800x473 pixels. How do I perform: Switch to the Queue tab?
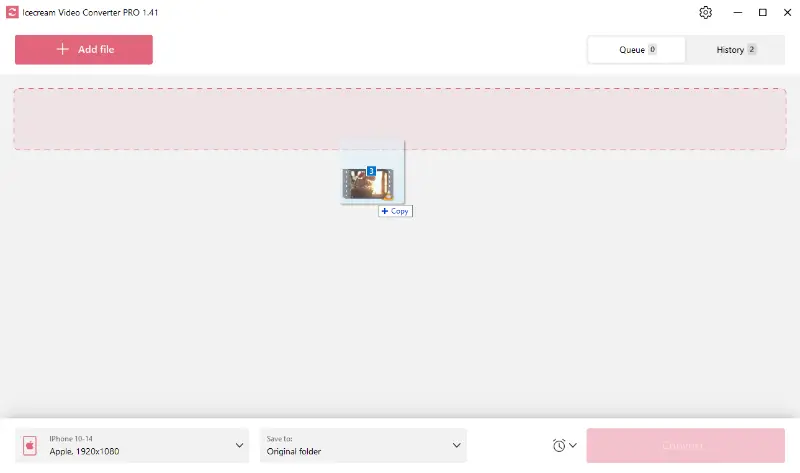(x=637, y=49)
